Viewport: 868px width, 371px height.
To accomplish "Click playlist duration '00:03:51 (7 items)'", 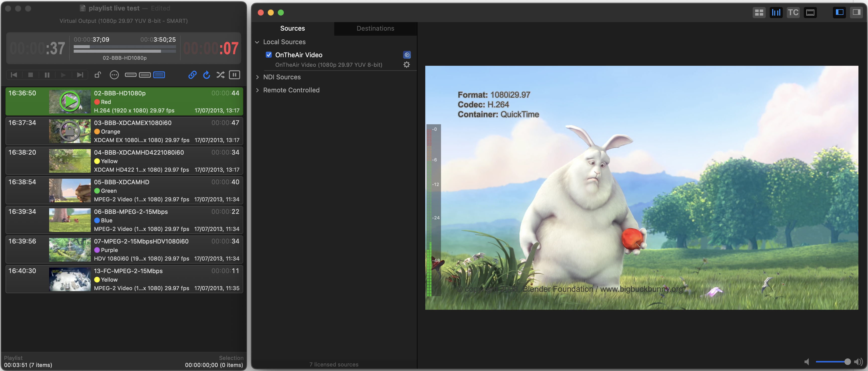I will [x=28, y=365].
